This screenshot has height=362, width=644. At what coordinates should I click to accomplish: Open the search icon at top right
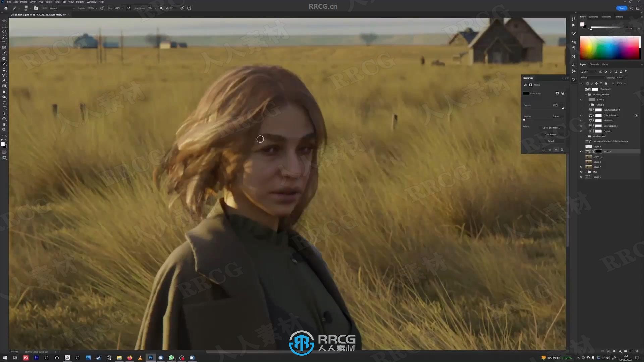(631, 8)
